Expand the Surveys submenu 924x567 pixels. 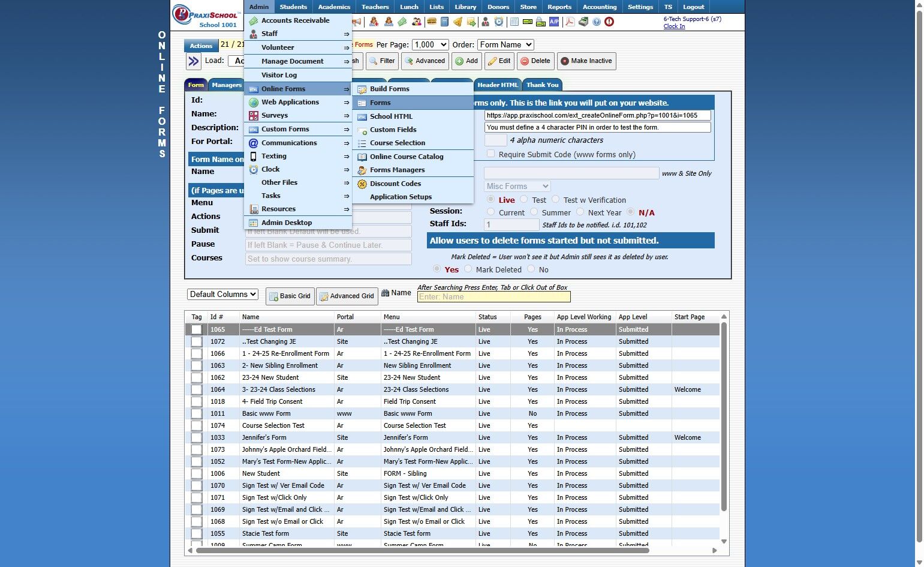pos(298,115)
